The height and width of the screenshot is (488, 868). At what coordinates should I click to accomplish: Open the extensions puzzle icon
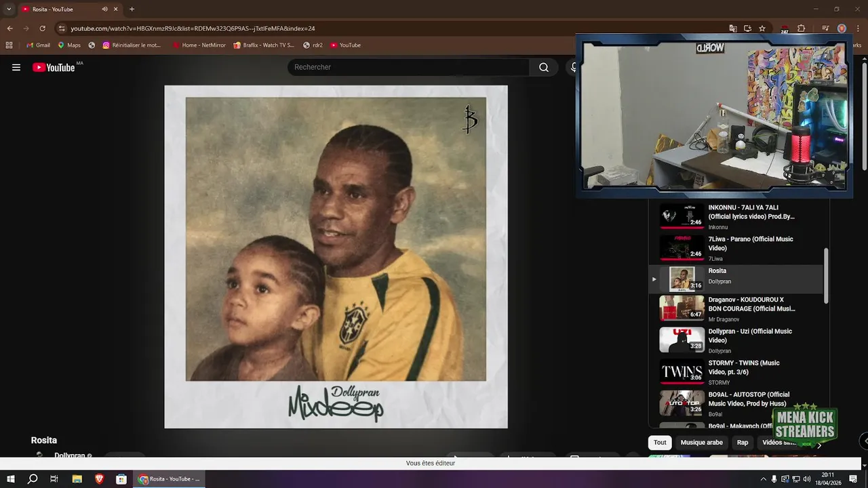coord(801,28)
